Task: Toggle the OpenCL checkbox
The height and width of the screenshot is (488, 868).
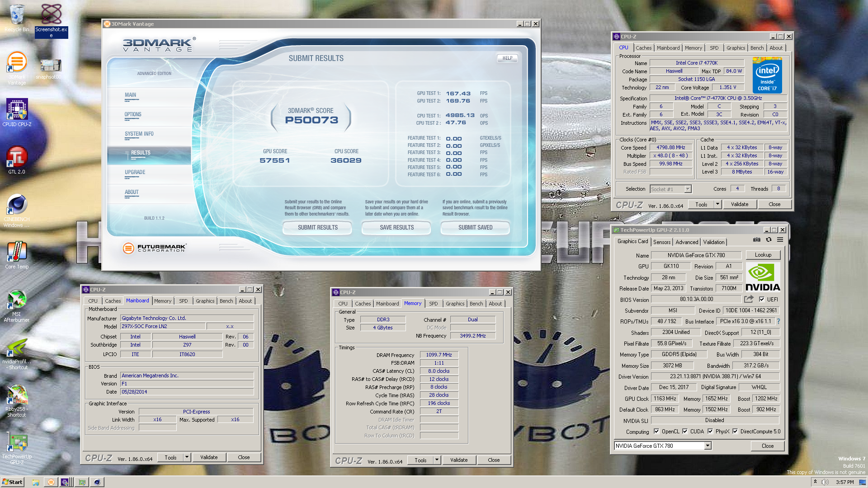Action: pos(656,432)
